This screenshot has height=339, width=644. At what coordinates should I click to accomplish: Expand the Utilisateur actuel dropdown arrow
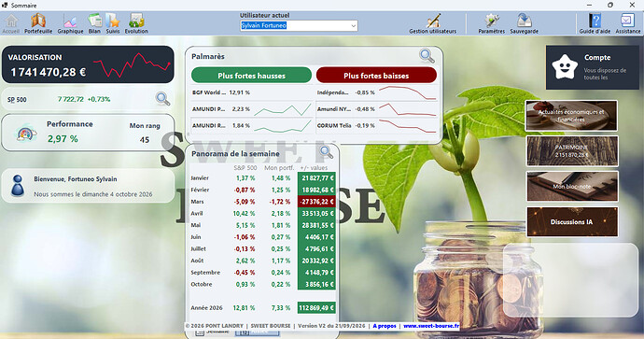(353, 25)
